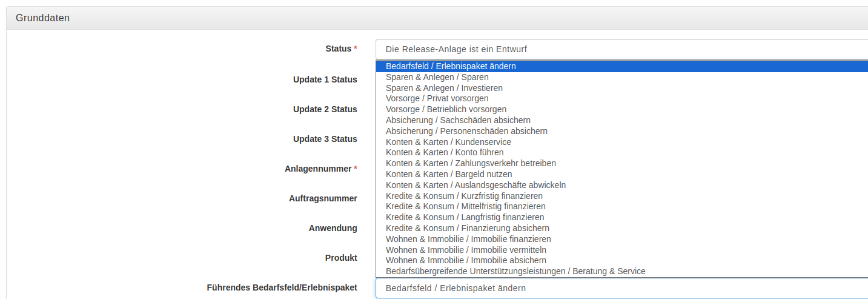Select Vorsorge / Betrieblich vorsorgen

point(621,109)
